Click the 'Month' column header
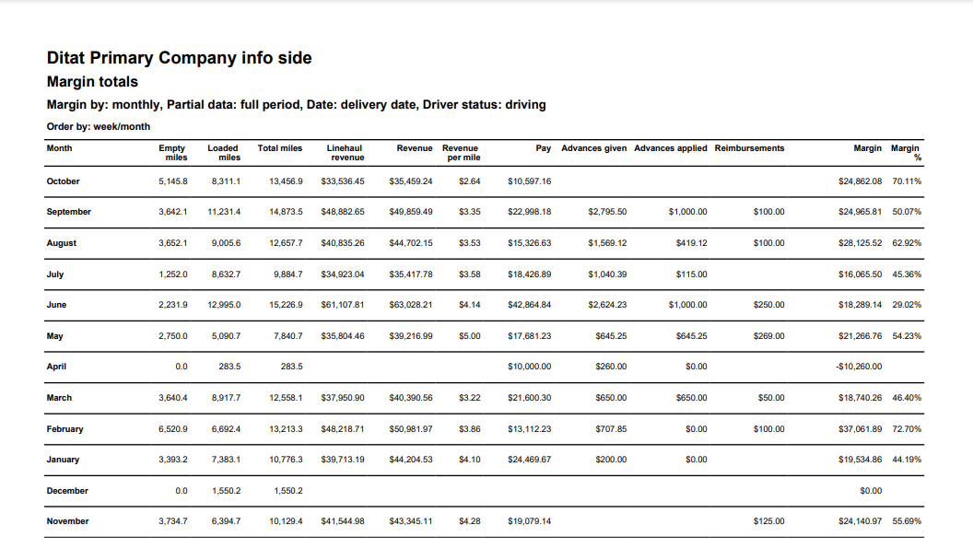Viewport: 973px width, 560px height. (x=59, y=148)
